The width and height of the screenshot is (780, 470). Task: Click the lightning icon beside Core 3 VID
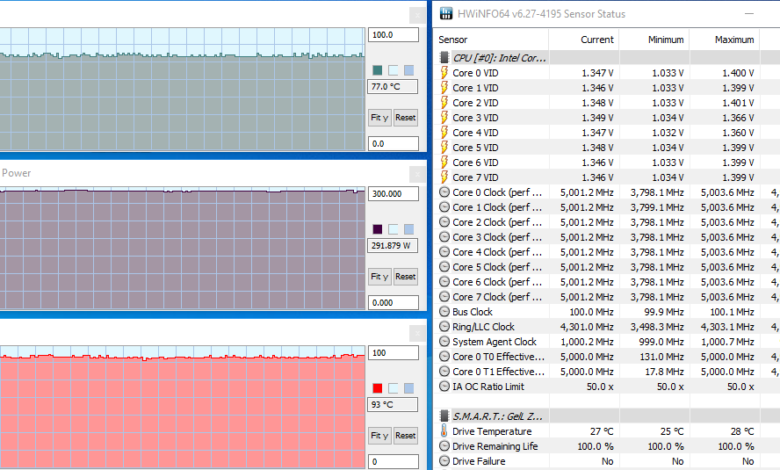point(444,117)
